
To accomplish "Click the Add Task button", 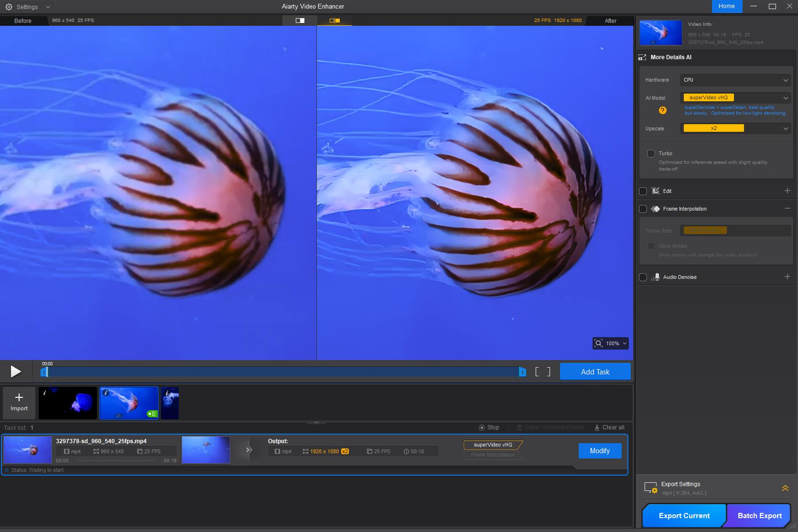I will pos(595,372).
